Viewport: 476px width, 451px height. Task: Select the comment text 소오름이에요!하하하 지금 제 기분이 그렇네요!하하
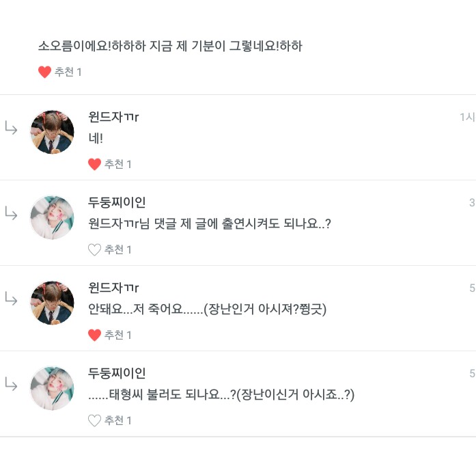click(x=170, y=46)
